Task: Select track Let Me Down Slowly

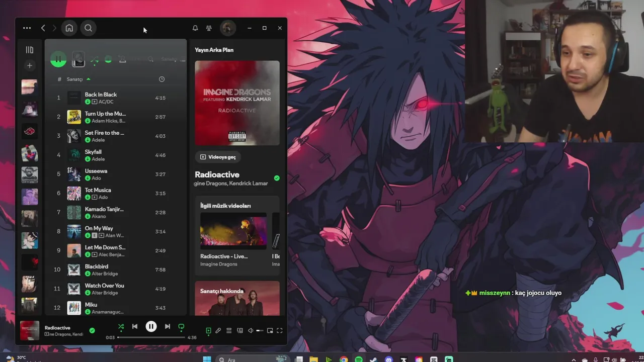Action: 116,250
